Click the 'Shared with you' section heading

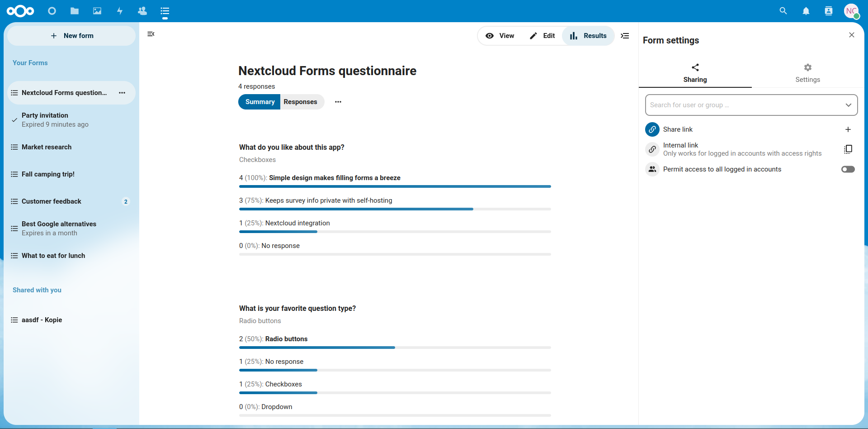(x=37, y=290)
